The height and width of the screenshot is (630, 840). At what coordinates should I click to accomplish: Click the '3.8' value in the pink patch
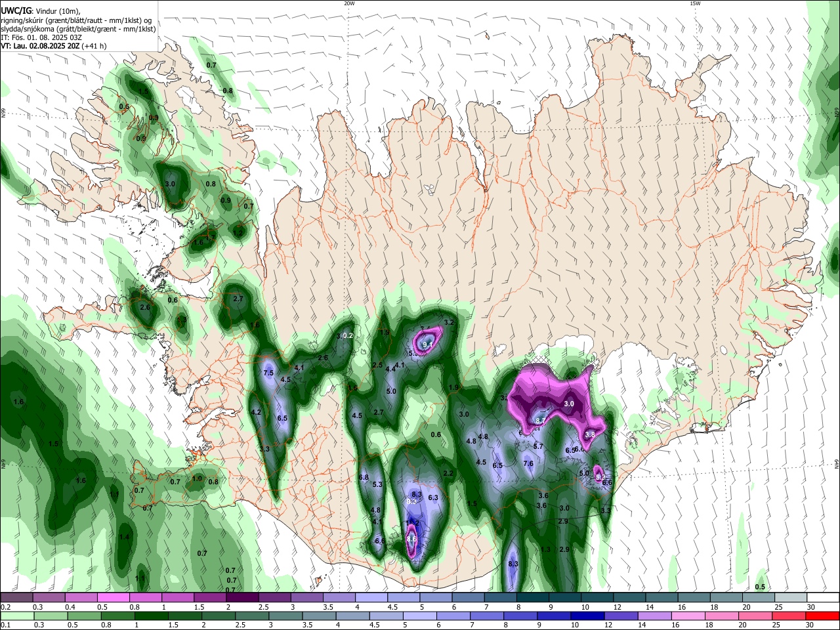(x=590, y=434)
